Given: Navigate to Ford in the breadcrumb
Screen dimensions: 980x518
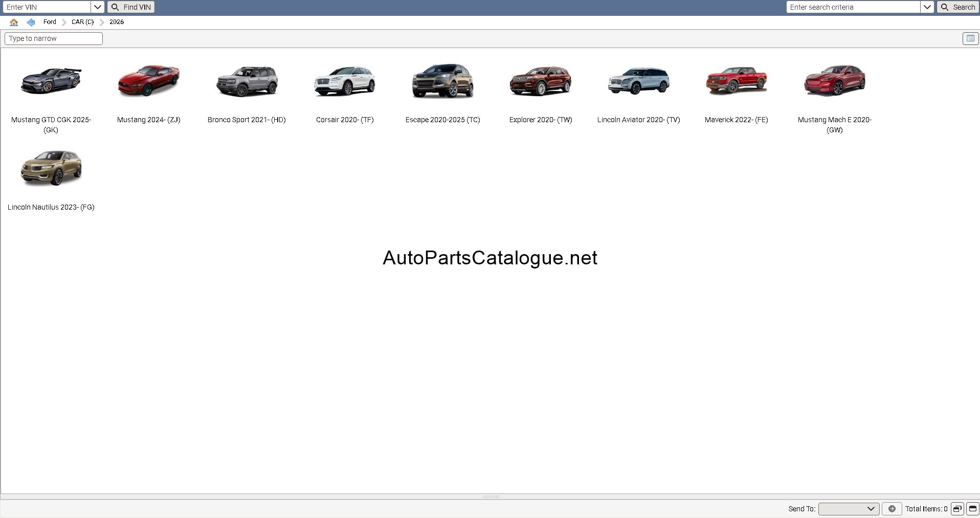Looking at the screenshot, I should [x=50, y=22].
